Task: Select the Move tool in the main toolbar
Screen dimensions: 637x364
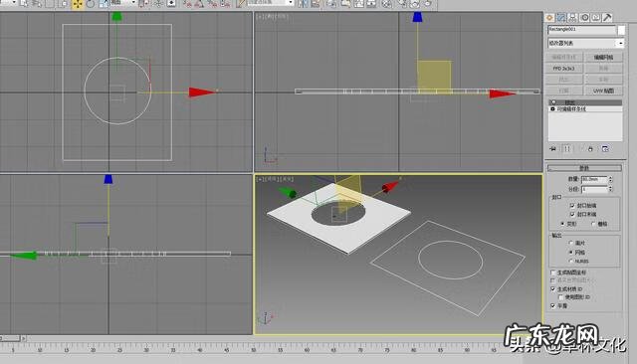Action: tap(78, 4)
